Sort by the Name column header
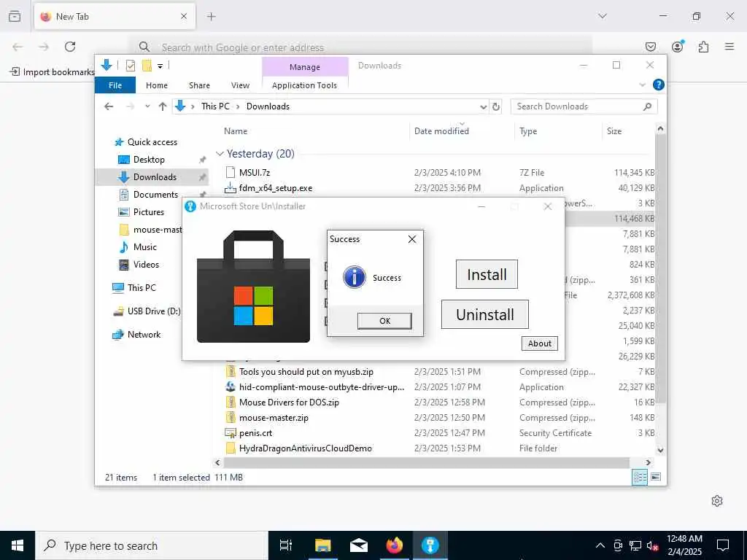 point(236,131)
